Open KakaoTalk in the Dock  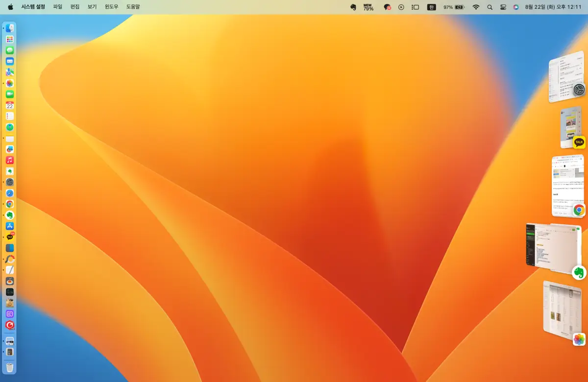click(x=10, y=237)
